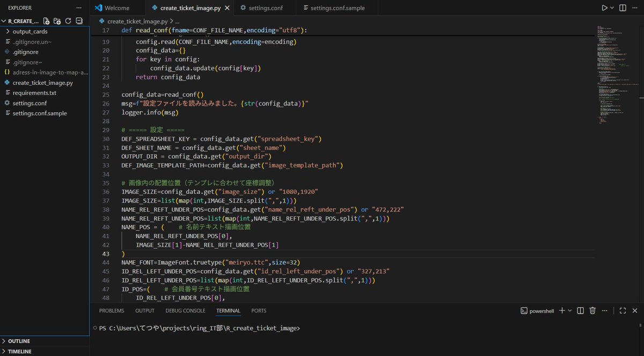Create a new folder in the Explorer

56,20
